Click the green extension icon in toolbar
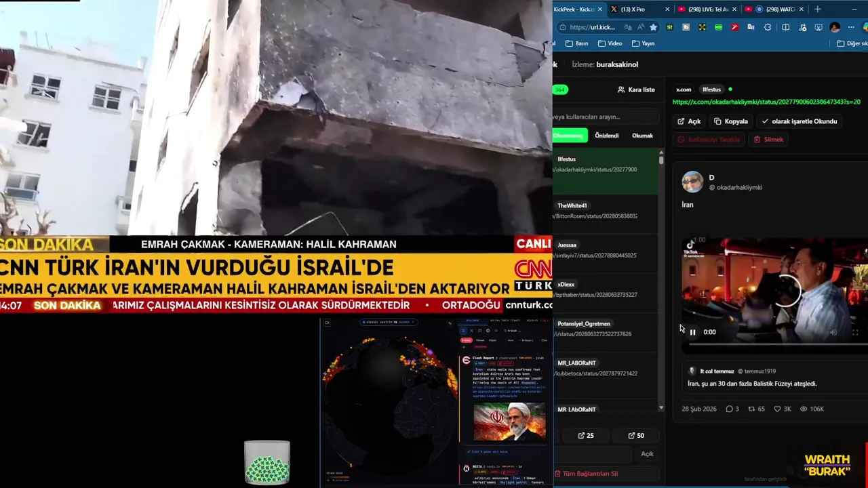 click(x=718, y=27)
